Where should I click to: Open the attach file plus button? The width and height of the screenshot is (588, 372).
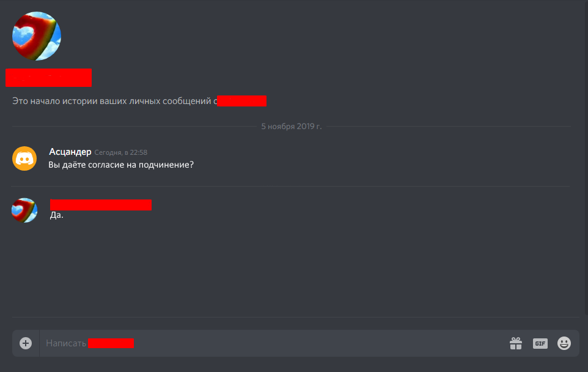pyautogui.click(x=26, y=343)
